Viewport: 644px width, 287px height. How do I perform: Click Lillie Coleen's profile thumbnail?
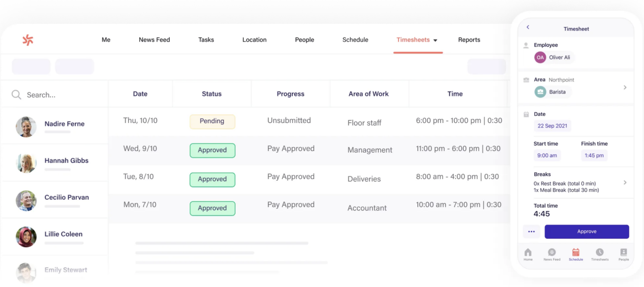(26, 236)
